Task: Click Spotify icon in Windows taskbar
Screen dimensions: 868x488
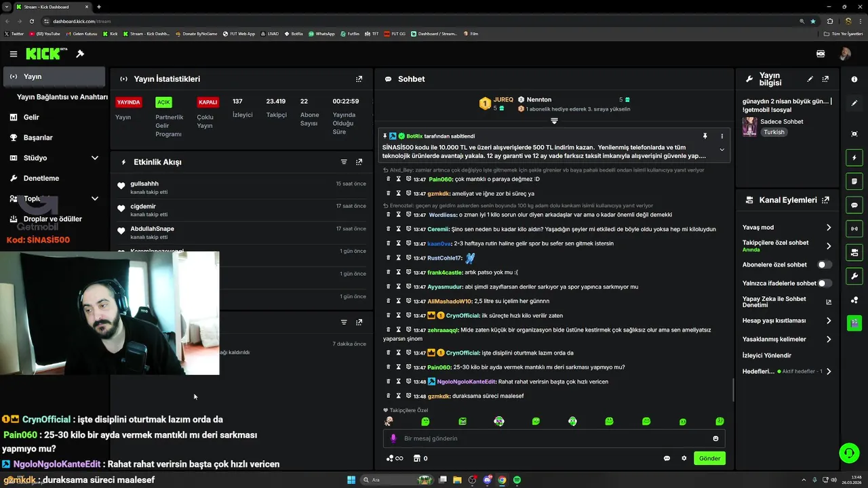Action: click(x=517, y=480)
